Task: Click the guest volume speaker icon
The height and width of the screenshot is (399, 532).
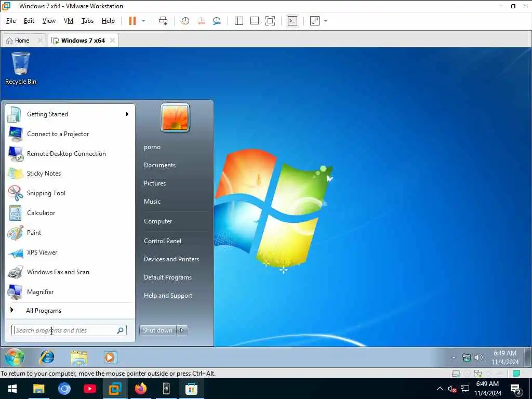Action: coord(479,357)
